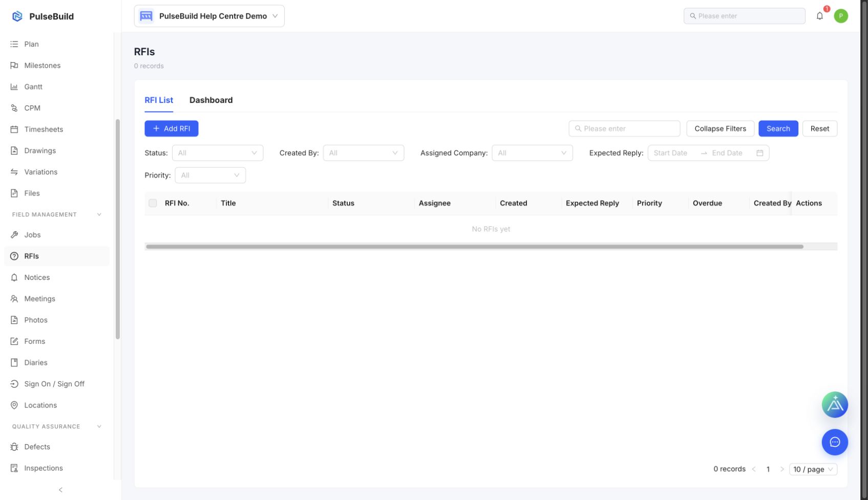Switch to the Dashboard tab

211,100
